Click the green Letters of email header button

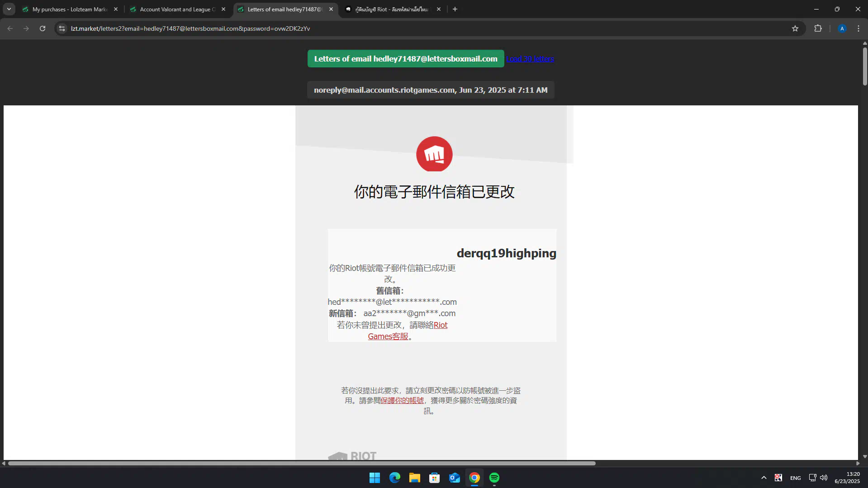(406, 59)
